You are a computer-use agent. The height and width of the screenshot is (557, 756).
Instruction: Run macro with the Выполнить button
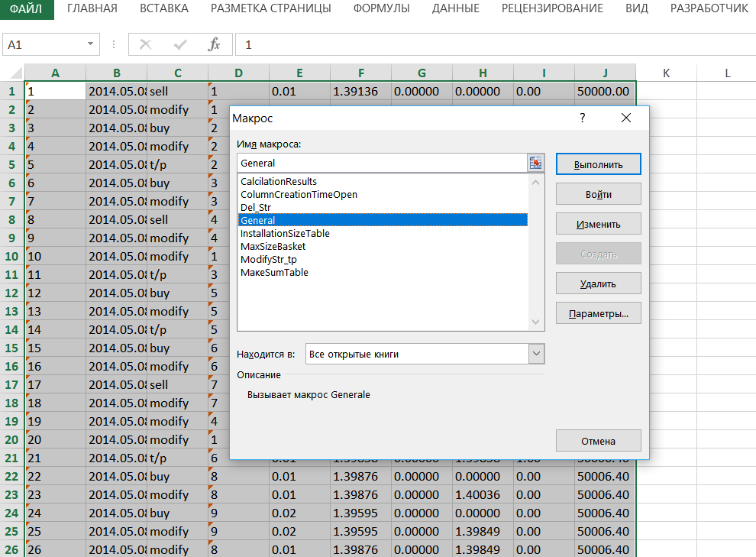pos(599,164)
